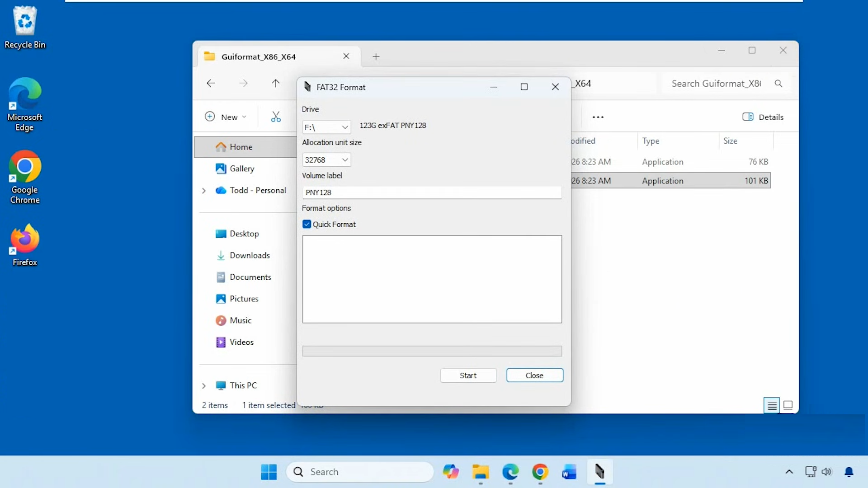Toggle the Details pane button

click(x=763, y=117)
